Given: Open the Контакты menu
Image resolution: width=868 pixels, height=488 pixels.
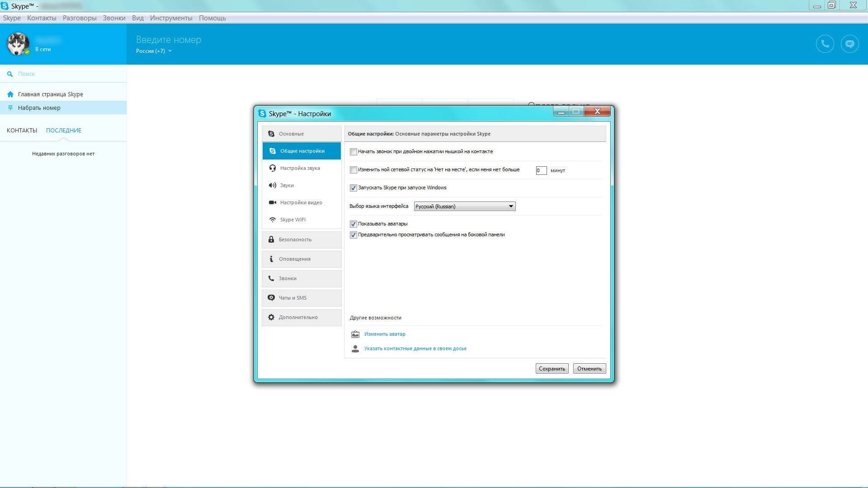Looking at the screenshot, I should pos(42,18).
